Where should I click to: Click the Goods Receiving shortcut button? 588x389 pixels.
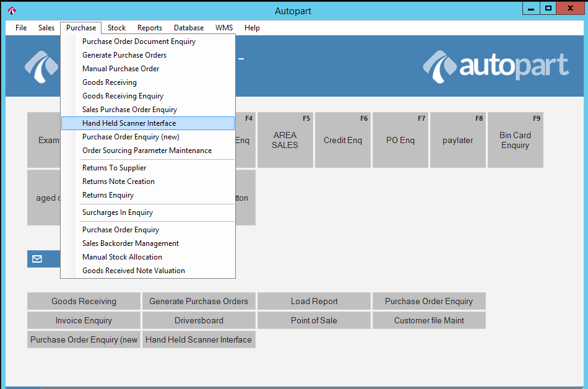(x=84, y=301)
